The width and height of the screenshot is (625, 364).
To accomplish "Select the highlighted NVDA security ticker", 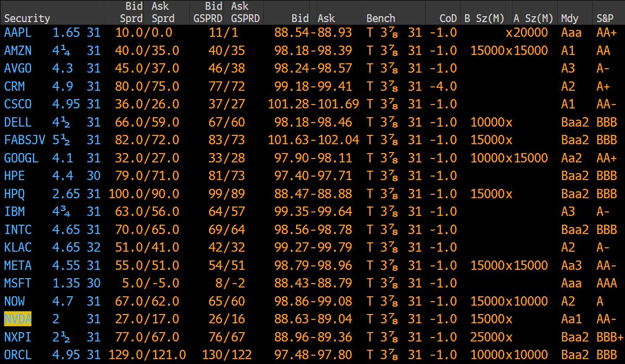I will pyautogui.click(x=18, y=319).
